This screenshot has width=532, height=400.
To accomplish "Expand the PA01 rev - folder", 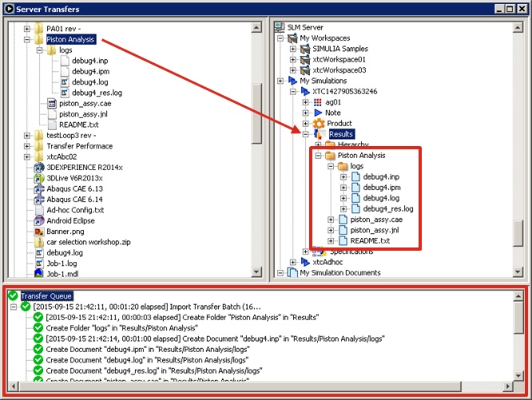I will pyautogui.click(x=27, y=29).
